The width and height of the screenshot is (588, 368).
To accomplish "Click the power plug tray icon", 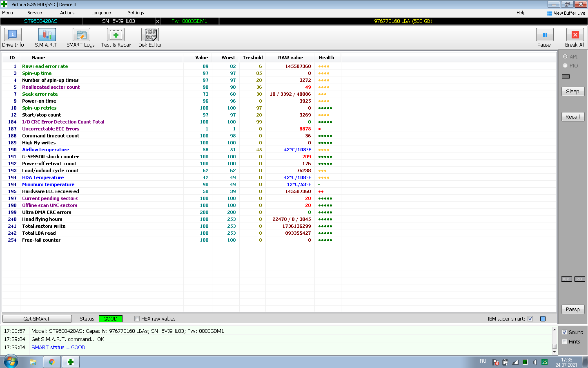I will pos(506,362).
